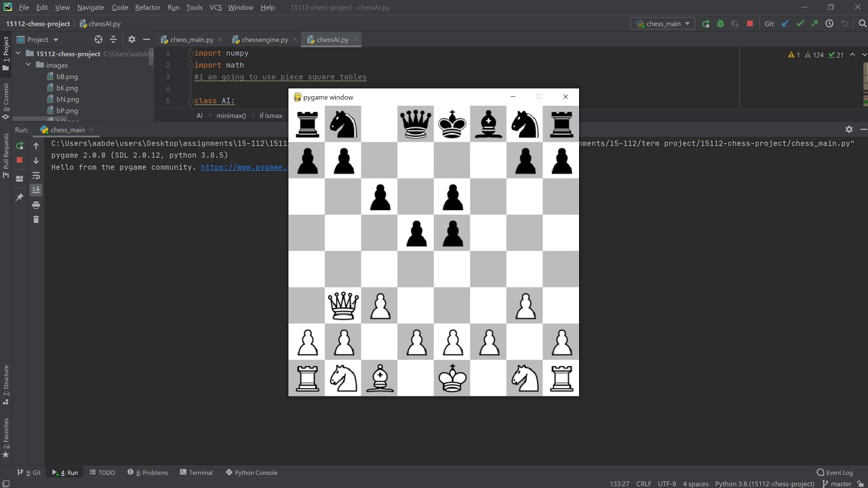868x488 pixels.
Task: Rerun chess_main in Run panel
Action: 20,146
